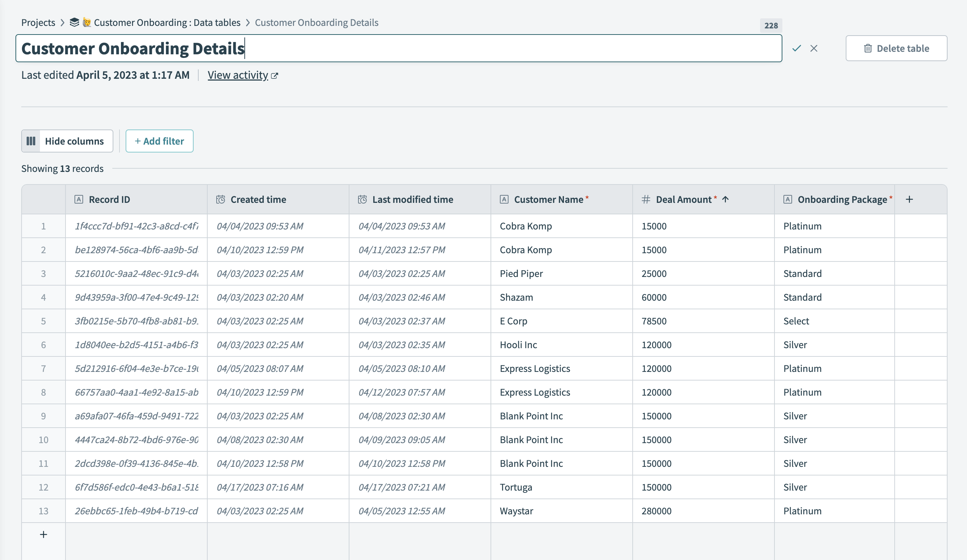Cancel renaming using the X icon
Screen dimensions: 967x560
pos(814,48)
